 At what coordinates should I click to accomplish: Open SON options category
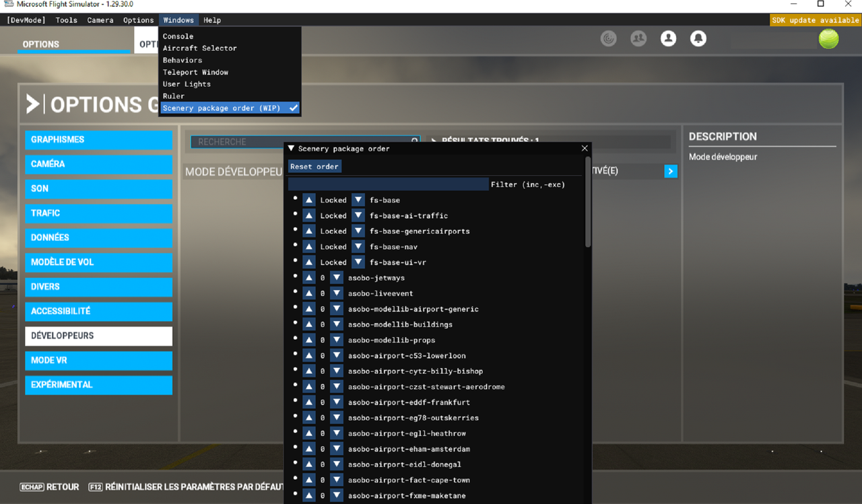pos(99,189)
